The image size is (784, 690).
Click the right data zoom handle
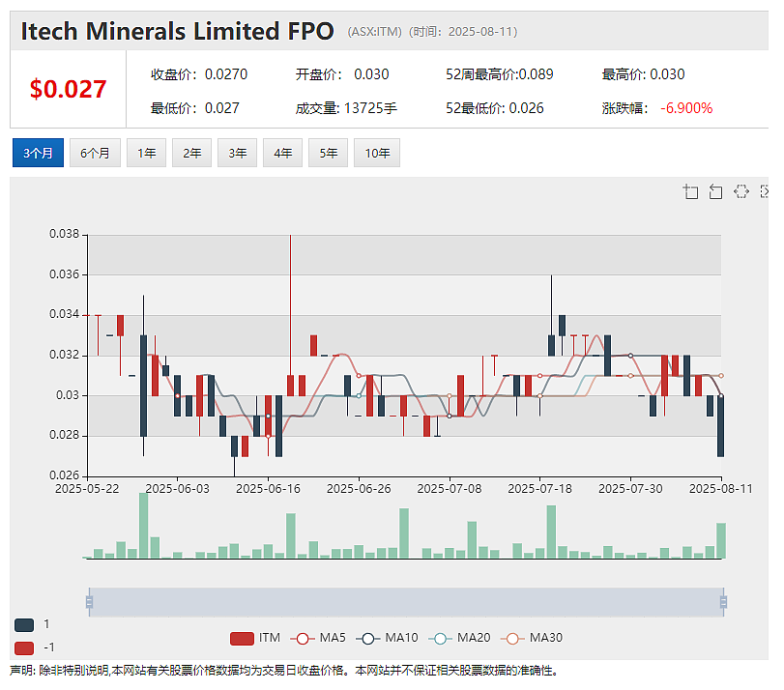point(723,601)
